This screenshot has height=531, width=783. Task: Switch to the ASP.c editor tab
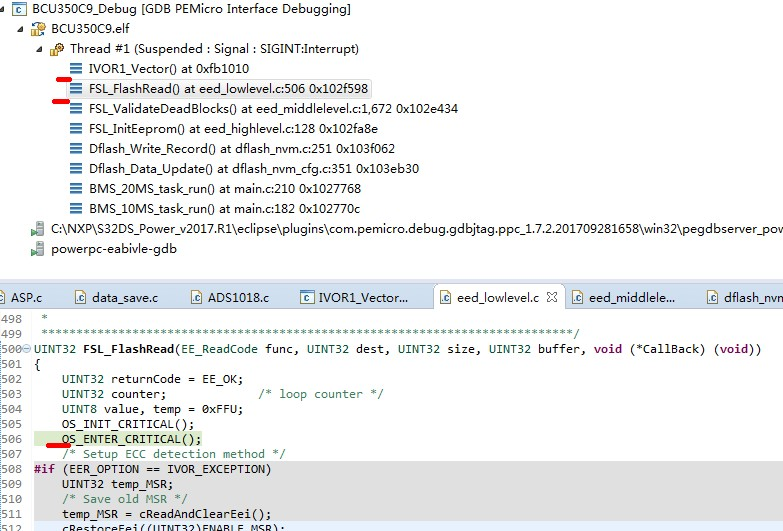tap(26, 298)
